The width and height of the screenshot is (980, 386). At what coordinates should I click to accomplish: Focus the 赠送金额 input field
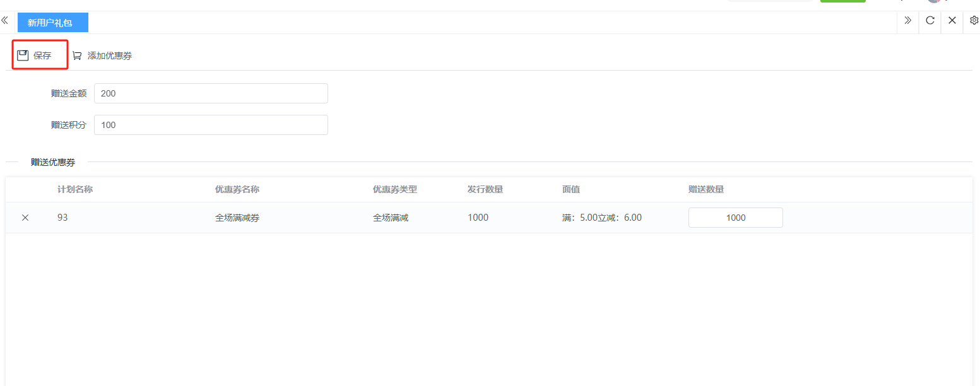pyautogui.click(x=211, y=93)
